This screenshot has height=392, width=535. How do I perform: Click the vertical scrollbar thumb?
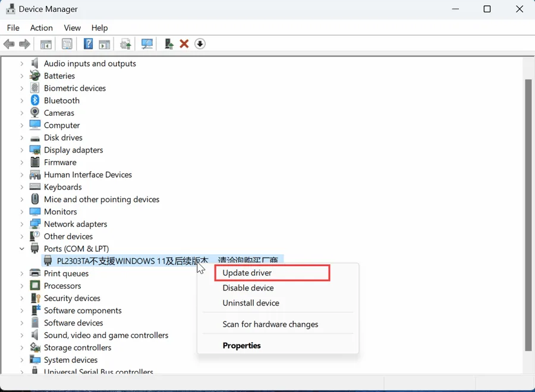pos(528,215)
